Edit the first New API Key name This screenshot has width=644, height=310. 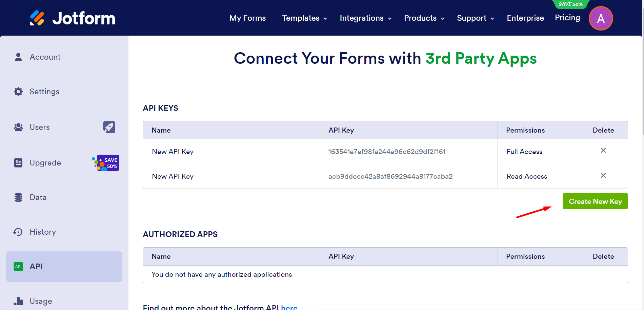173,152
